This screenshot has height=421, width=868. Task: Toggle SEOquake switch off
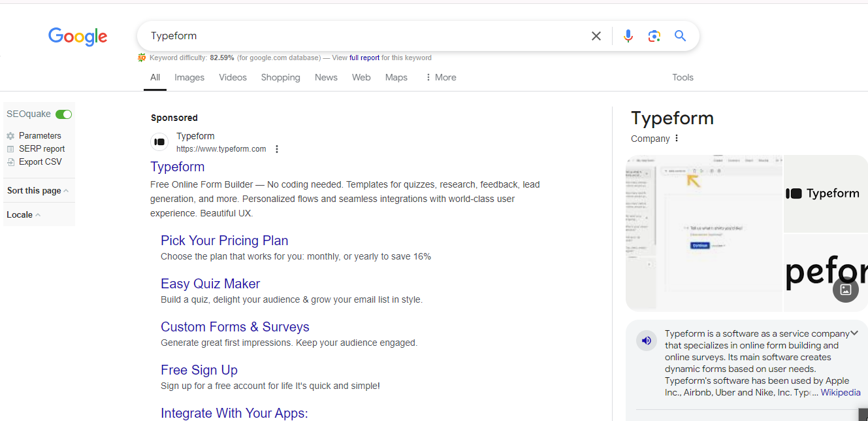(x=63, y=114)
